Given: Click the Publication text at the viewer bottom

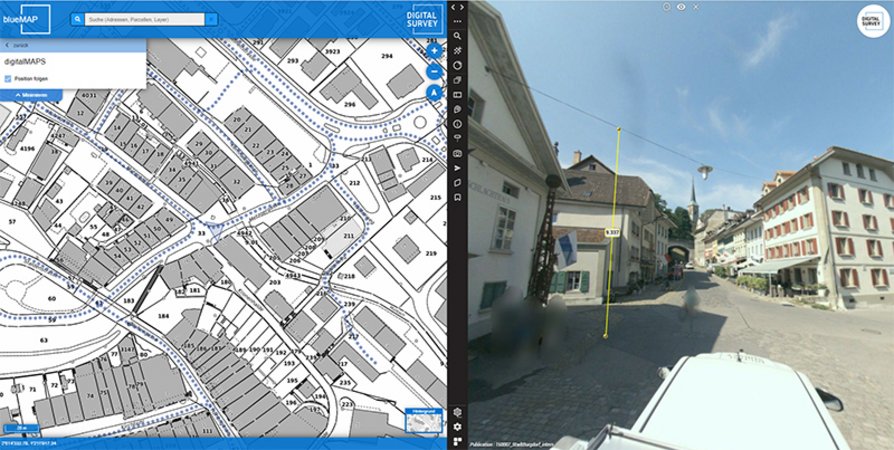Looking at the screenshot, I should [x=512, y=445].
